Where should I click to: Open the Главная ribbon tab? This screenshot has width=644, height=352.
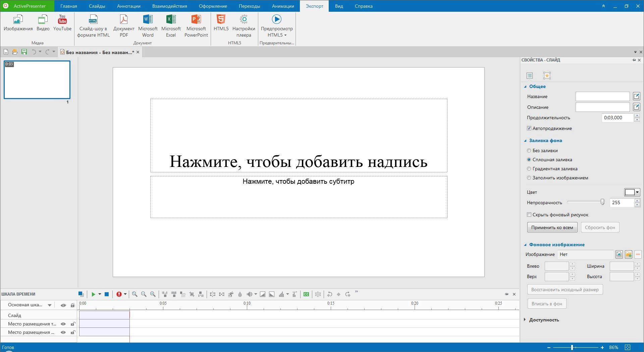point(69,6)
